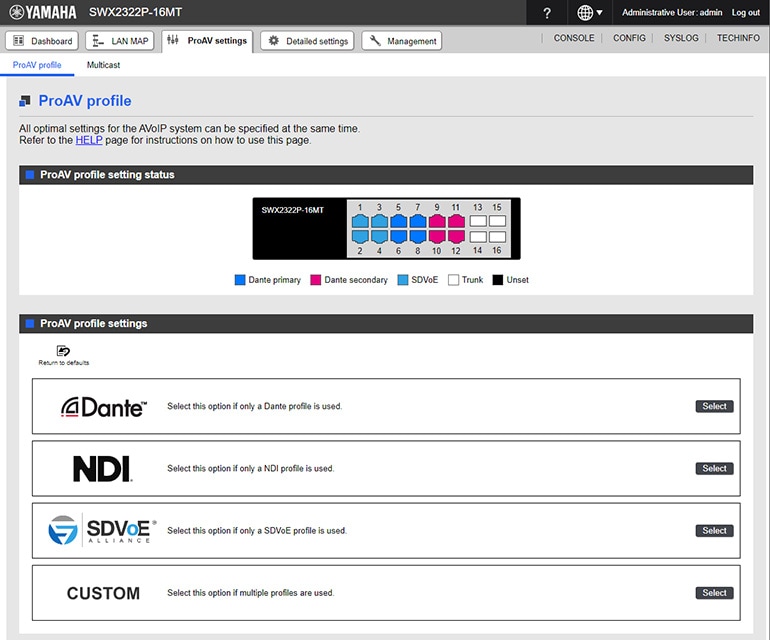Open the Detailed settings tab
This screenshot has width=770, height=640.
(308, 41)
